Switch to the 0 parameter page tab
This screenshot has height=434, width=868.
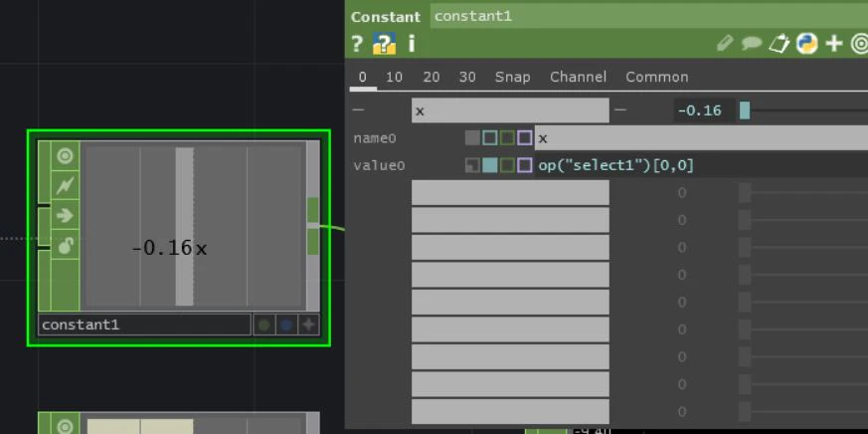363,77
